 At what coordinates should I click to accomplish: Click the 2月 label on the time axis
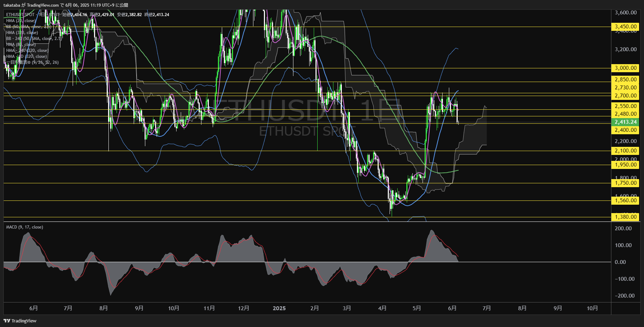pyautogui.click(x=315, y=308)
